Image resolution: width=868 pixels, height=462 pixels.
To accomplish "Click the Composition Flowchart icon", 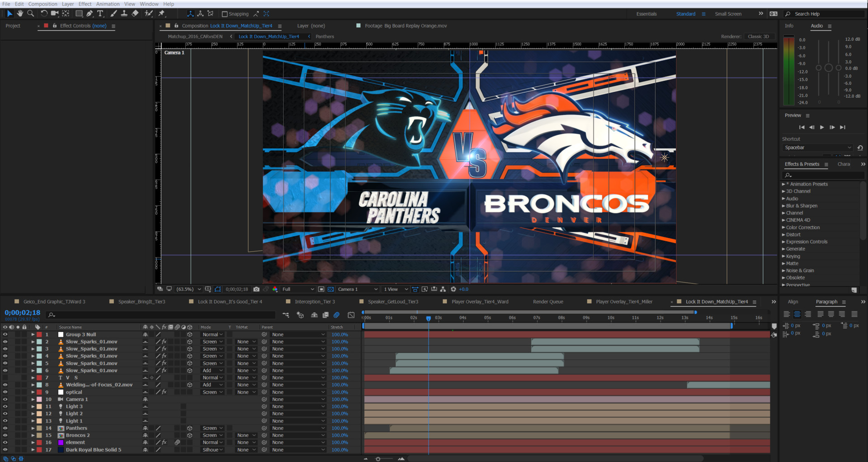I will (443, 289).
